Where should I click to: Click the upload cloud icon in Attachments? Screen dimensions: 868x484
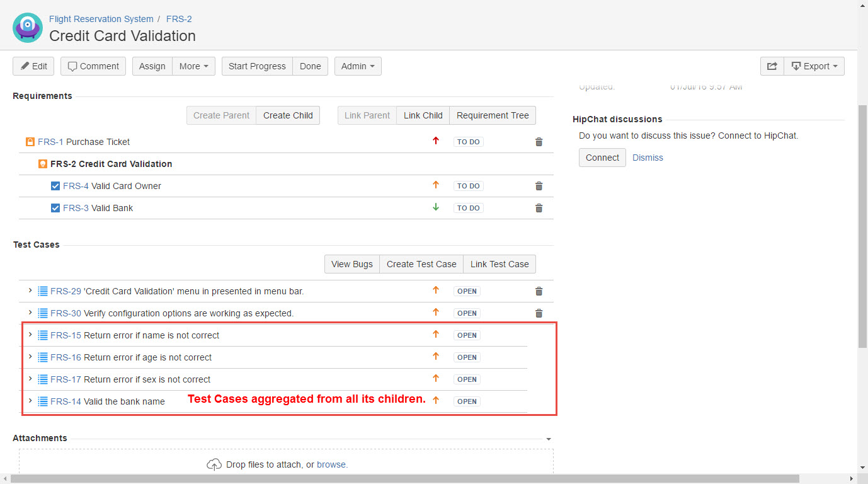(x=214, y=465)
